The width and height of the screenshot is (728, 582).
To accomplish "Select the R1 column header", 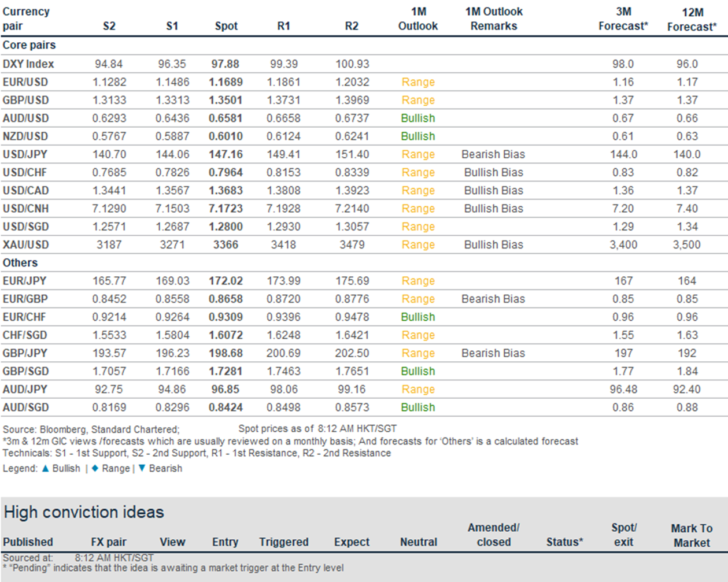I will click(x=284, y=26).
